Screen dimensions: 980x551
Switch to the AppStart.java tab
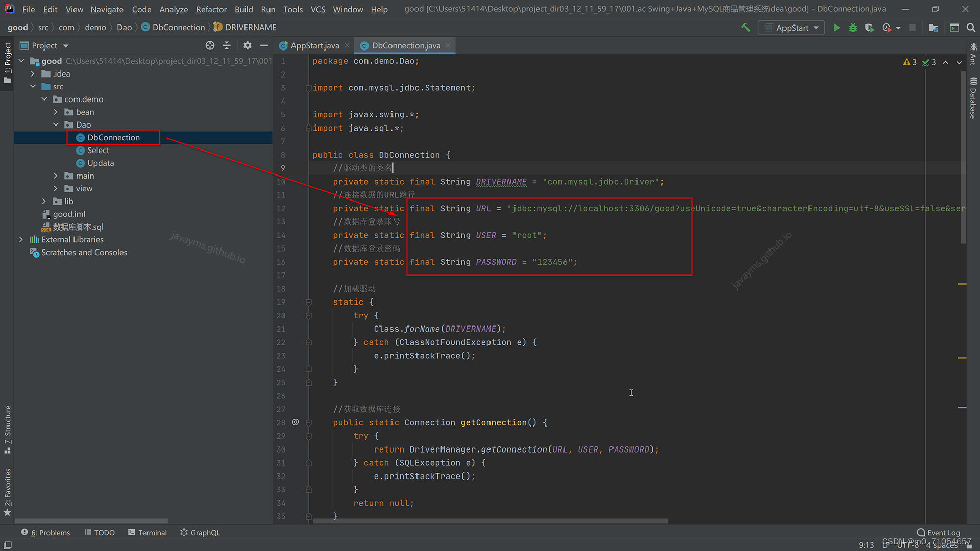pos(314,45)
